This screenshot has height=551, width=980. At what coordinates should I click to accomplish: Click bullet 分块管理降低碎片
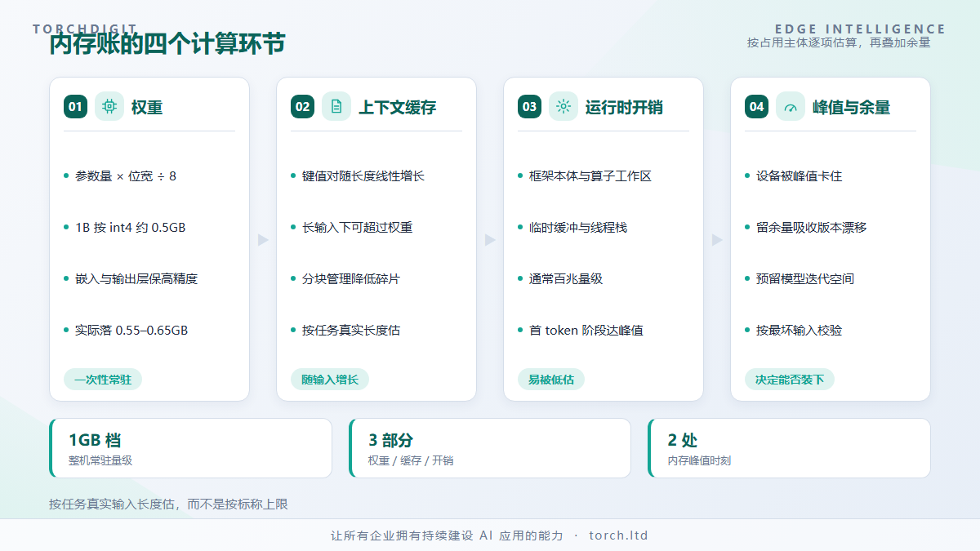[x=351, y=279]
